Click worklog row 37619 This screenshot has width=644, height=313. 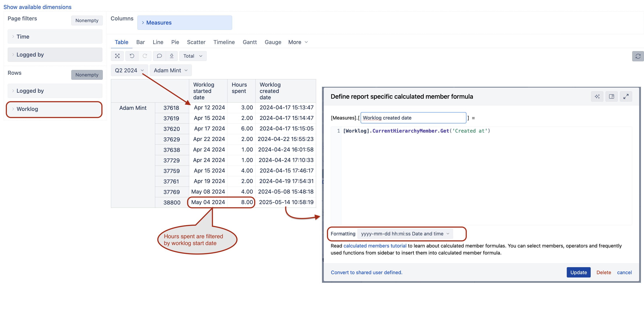172,119
